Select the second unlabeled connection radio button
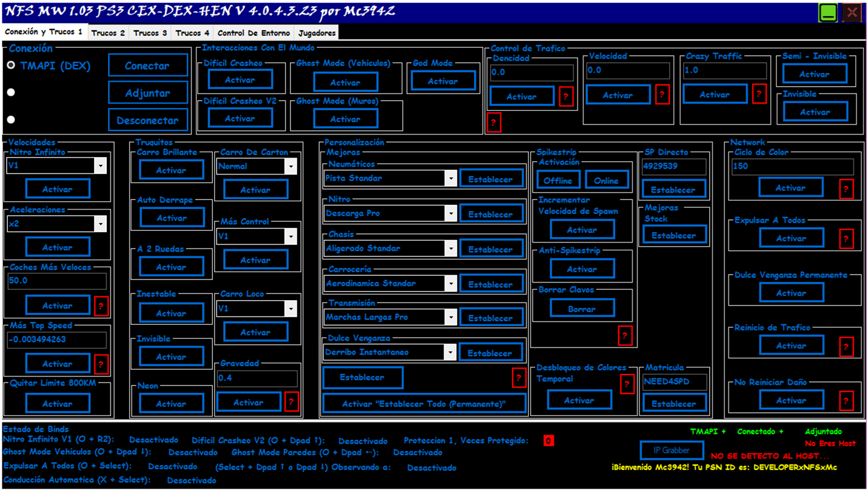The image size is (868, 491). pyautogui.click(x=11, y=92)
